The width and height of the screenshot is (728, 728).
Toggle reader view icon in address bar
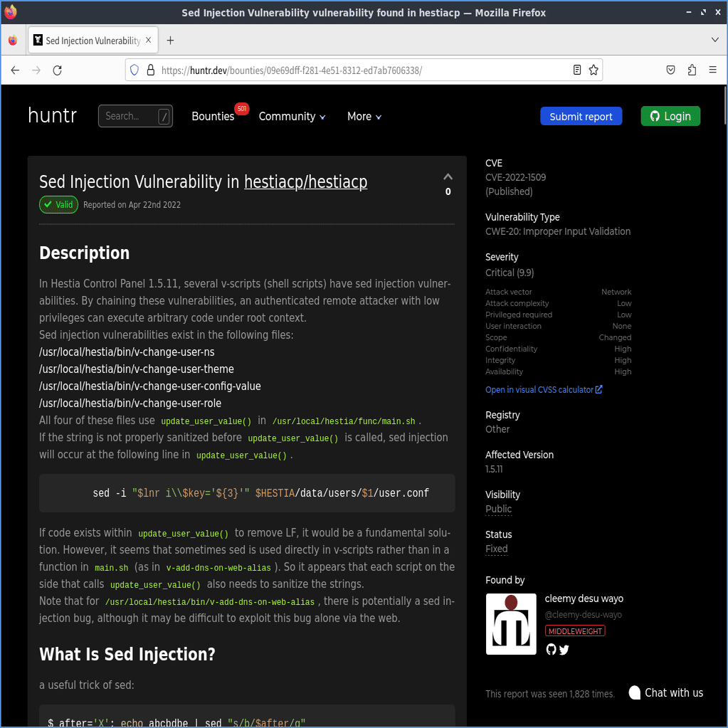(x=576, y=70)
